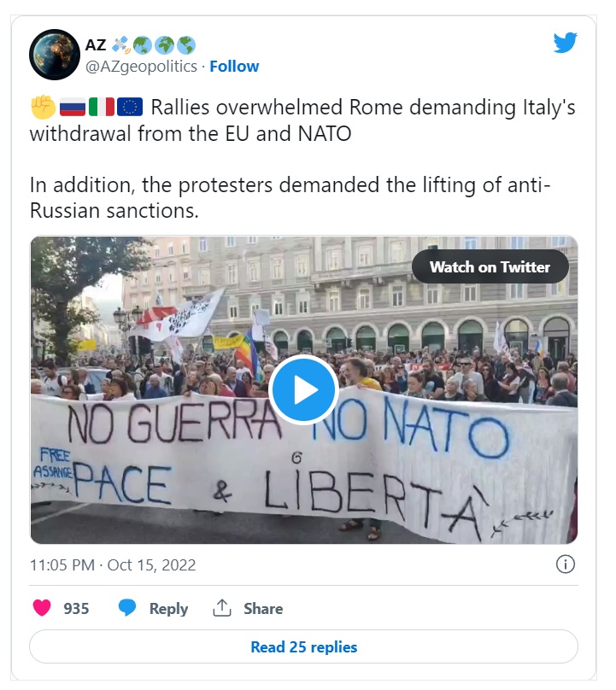Click the tweet text about anti-Russian sanctions
The width and height of the screenshot is (616, 690).
tap(290, 196)
